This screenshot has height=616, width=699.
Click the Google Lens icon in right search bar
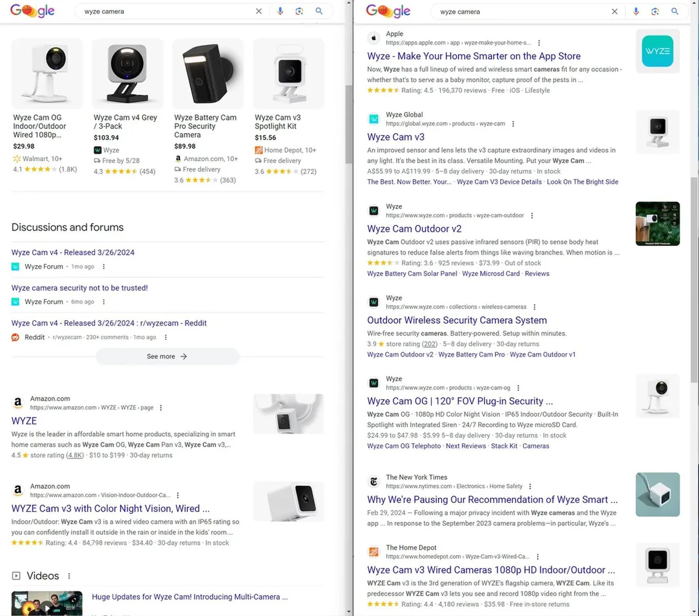655,12
